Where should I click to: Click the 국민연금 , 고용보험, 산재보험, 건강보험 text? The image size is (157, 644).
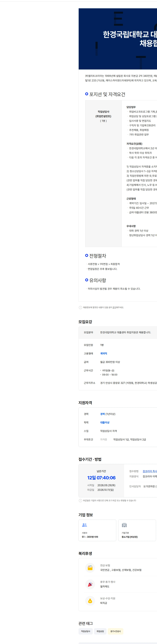pos(121,570)
